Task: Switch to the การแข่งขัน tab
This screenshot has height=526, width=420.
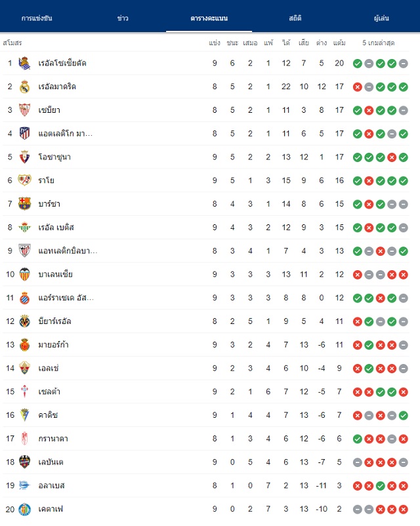Action: click(x=37, y=18)
